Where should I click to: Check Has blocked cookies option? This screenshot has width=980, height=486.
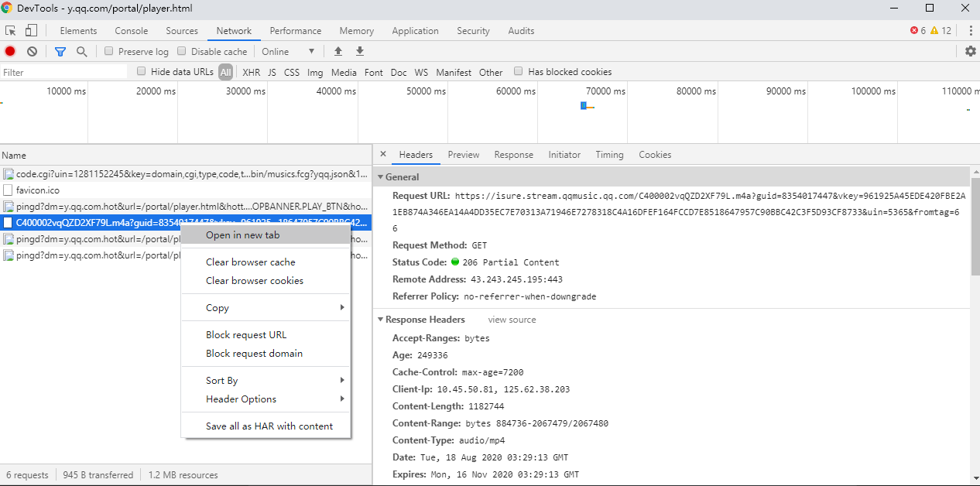tap(519, 71)
